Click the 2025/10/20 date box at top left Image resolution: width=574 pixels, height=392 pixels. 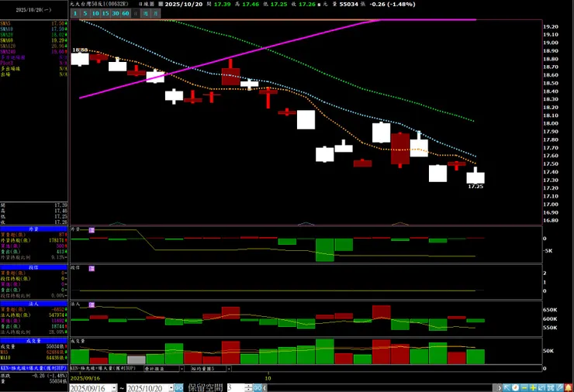[x=33, y=10]
